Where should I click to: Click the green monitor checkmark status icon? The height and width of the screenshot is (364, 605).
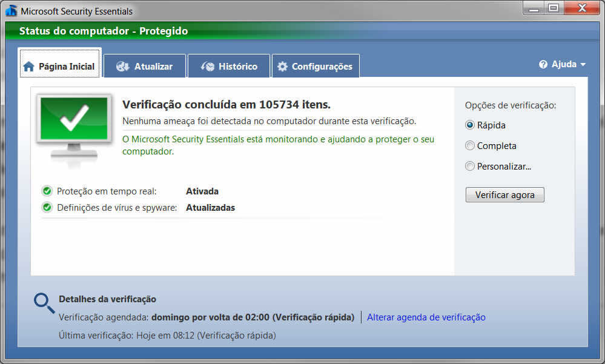(74, 130)
